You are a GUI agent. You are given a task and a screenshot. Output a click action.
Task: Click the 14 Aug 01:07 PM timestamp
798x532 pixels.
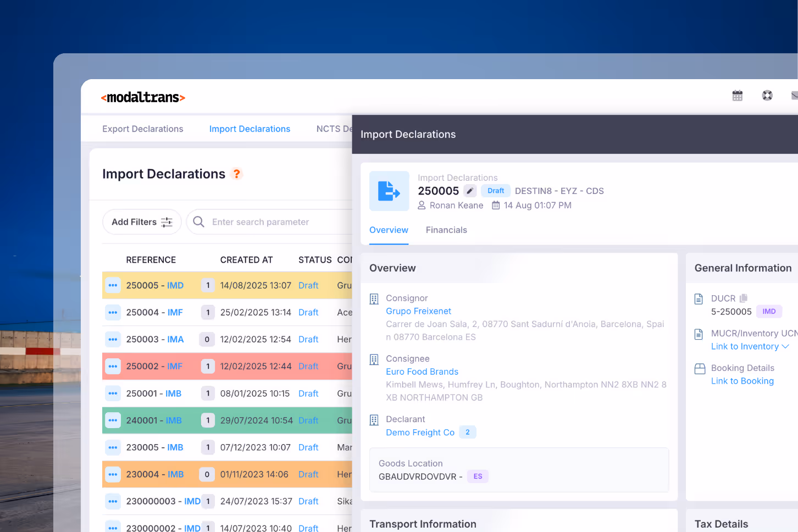537,205
